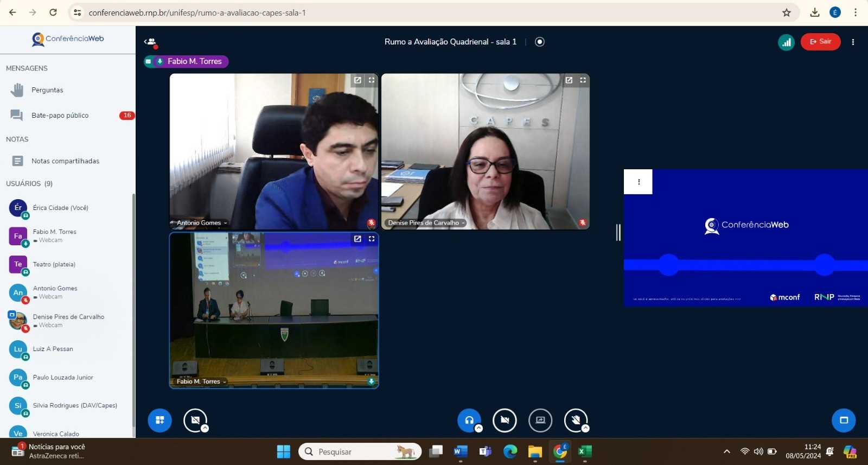Click the user list scrollbar
The width and height of the screenshot is (868, 465).
point(133,309)
